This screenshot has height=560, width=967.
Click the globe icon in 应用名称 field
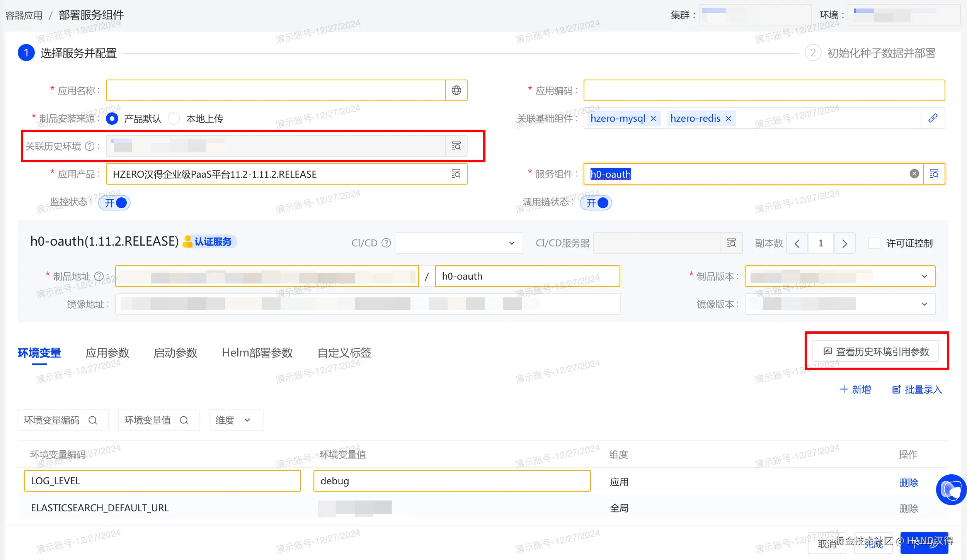(x=456, y=90)
